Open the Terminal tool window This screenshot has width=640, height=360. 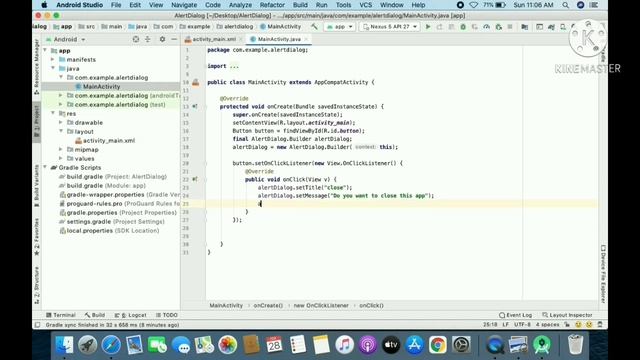click(x=61, y=315)
